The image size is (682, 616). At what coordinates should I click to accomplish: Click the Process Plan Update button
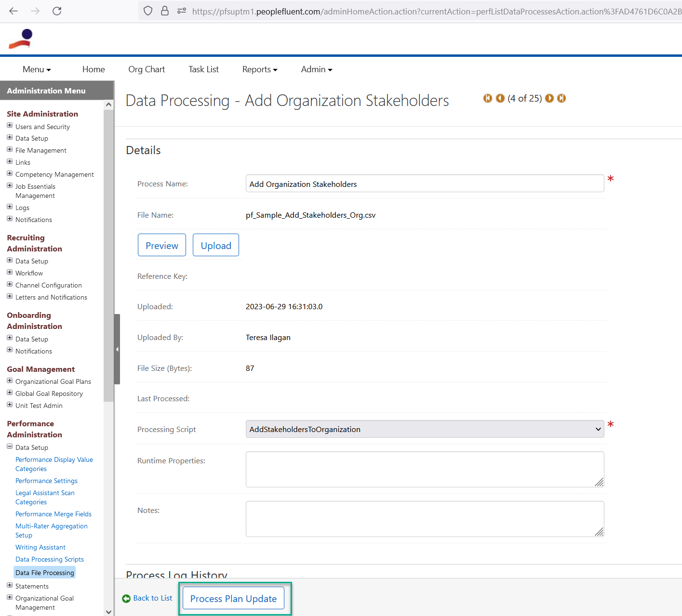[233, 598]
